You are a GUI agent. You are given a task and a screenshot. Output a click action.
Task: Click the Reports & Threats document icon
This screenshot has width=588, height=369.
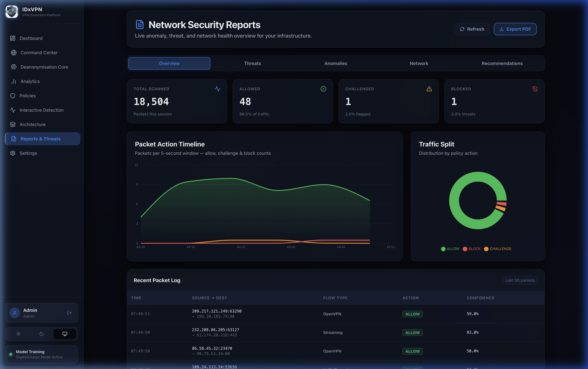(13, 139)
